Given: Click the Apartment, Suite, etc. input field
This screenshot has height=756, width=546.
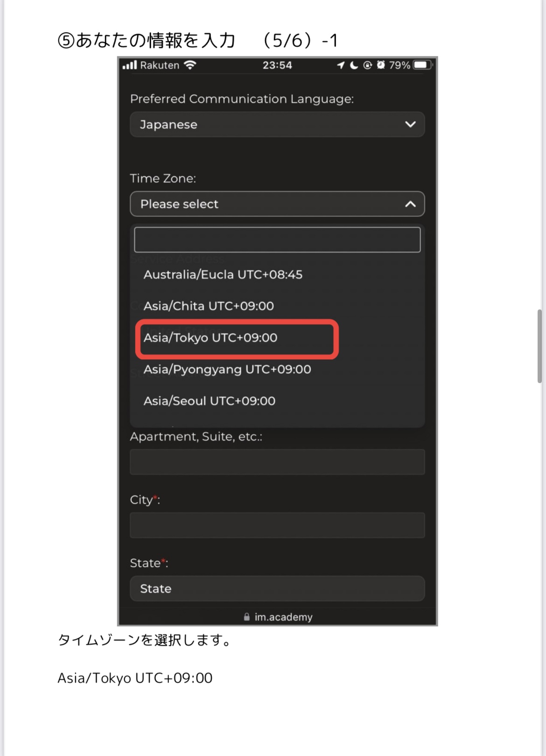Looking at the screenshot, I should (277, 462).
